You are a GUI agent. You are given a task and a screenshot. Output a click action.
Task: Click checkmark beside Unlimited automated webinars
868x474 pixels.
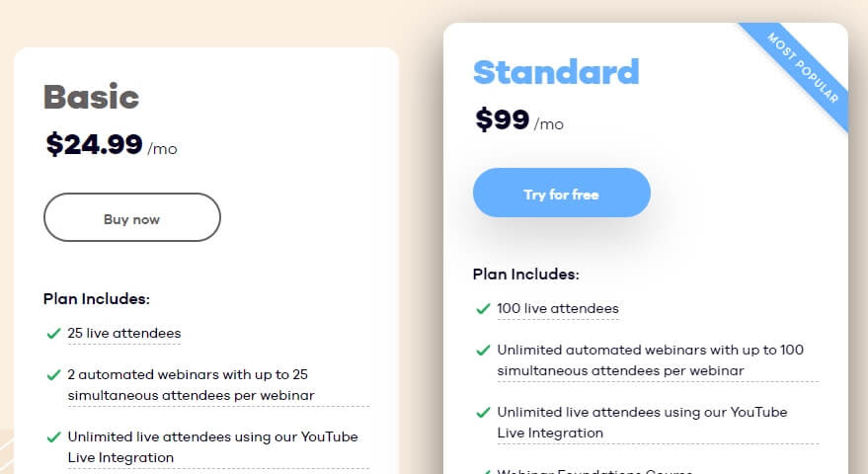tap(483, 351)
